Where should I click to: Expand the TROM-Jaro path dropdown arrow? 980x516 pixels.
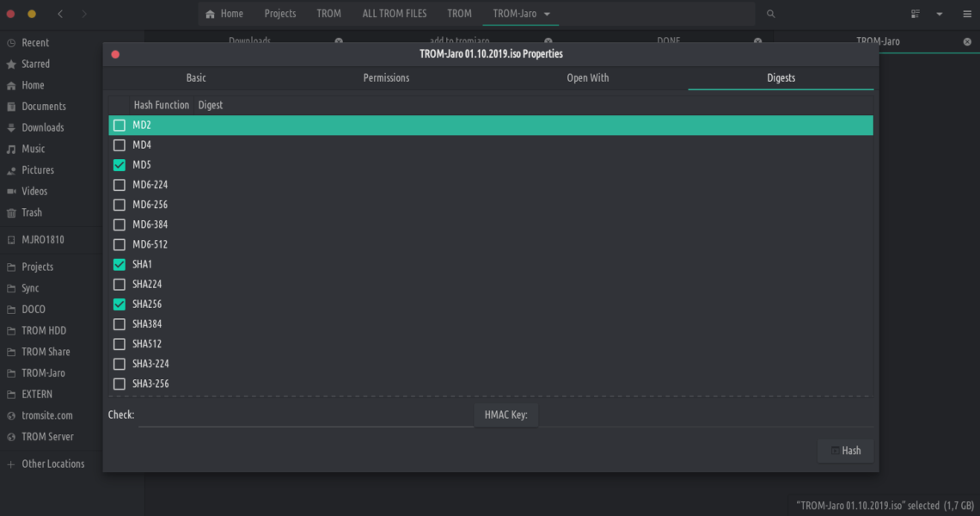pos(548,14)
